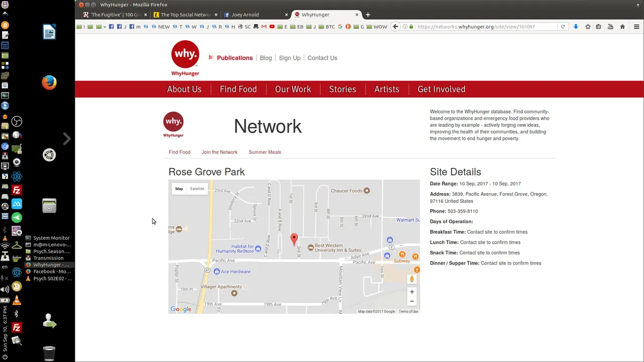Click the Sign Up header link
The image size is (644, 362).
290,58
